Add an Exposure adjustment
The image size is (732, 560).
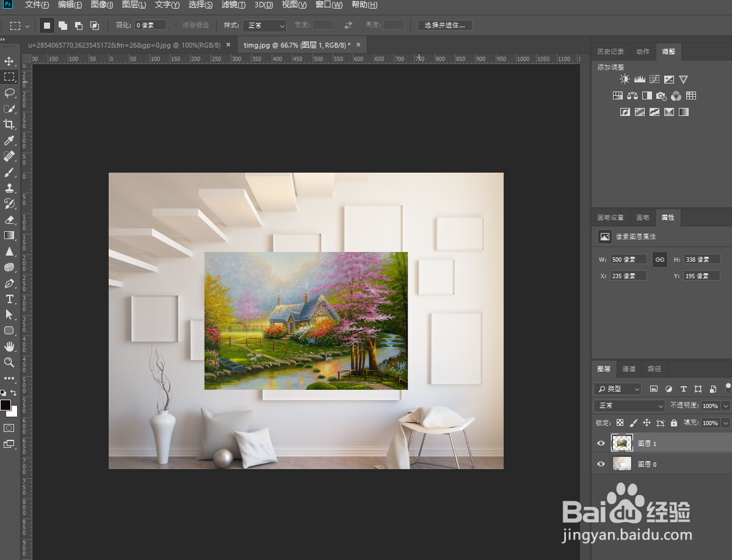669,79
